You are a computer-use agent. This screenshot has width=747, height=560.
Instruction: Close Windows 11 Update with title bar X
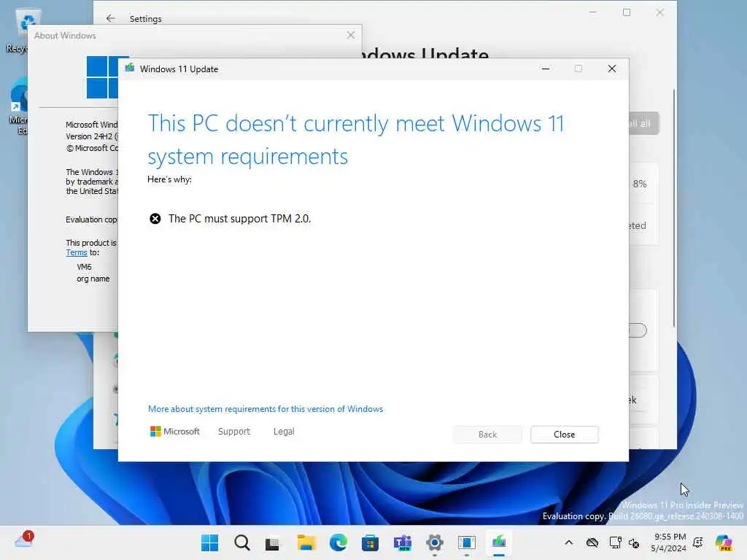(x=612, y=69)
